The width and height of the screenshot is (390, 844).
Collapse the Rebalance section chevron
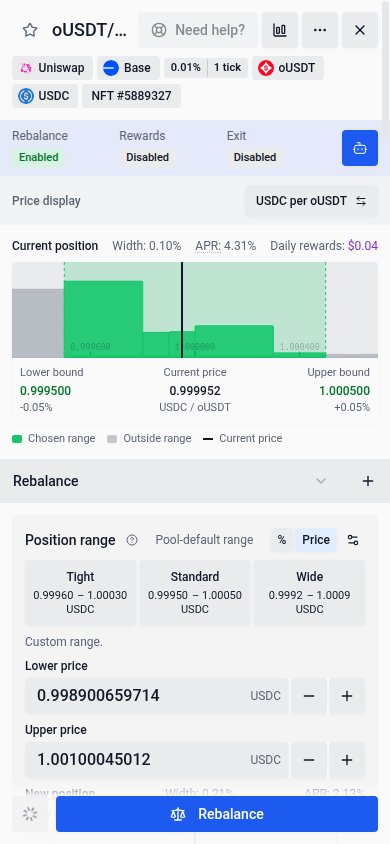tap(321, 481)
